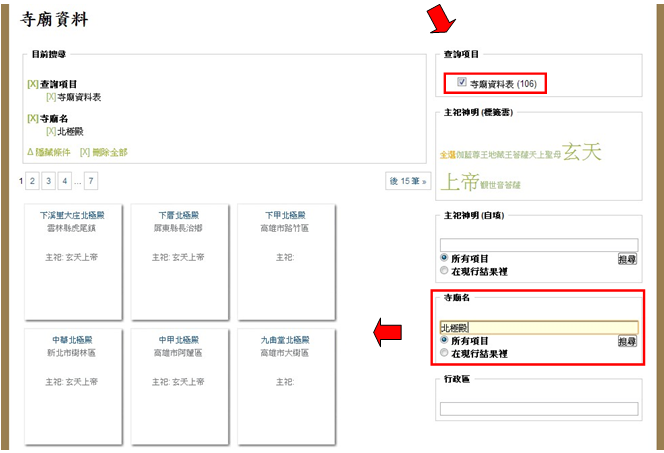Uncheck the 寺廟資料表 (106) checkbox
This screenshot has height=453, width=664.
point(461,83)
